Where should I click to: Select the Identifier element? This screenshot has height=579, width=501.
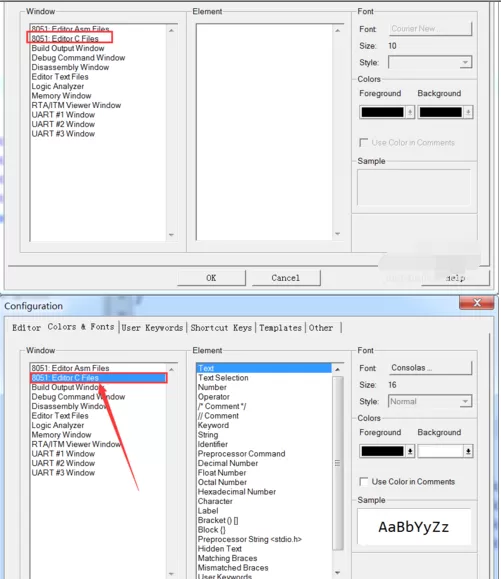(213, 444)
